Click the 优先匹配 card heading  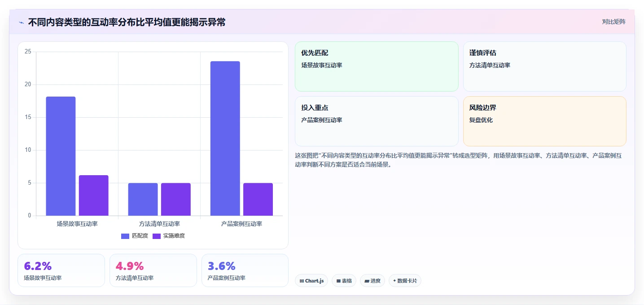(x=315, y=53)
